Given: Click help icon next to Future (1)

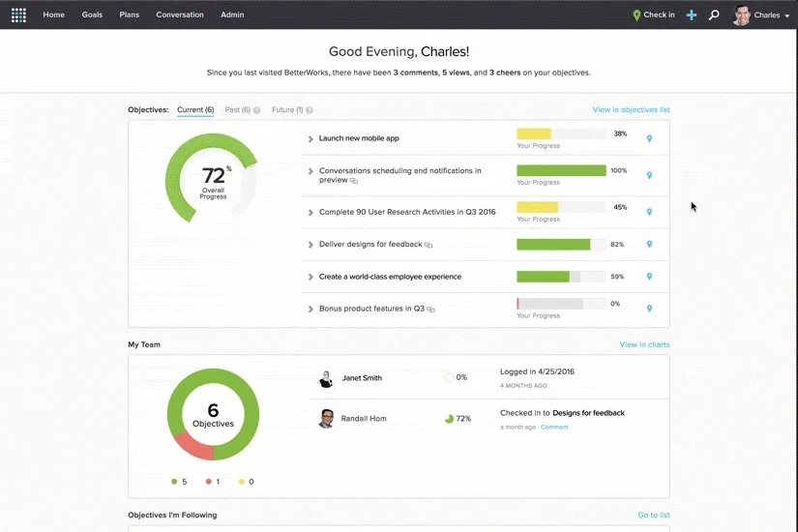Looking at the screenshot, I should [309, 110].
